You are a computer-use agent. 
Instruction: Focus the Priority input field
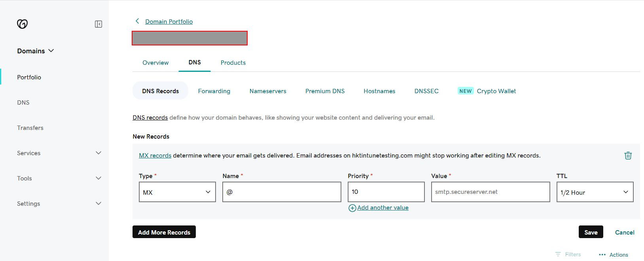point(386,192)
